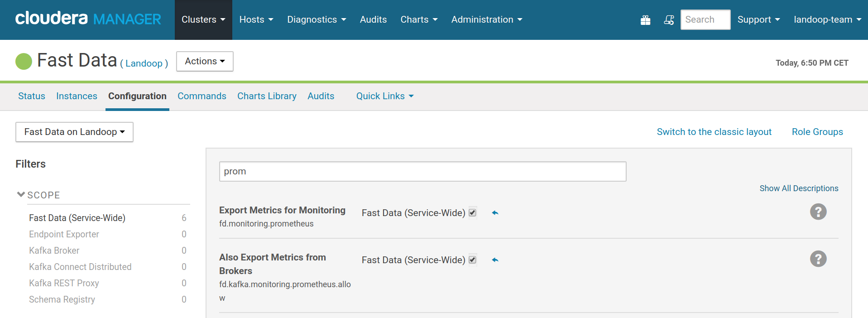Switch to the Status tab
868x318 pixels.
[x=32, y=96]
